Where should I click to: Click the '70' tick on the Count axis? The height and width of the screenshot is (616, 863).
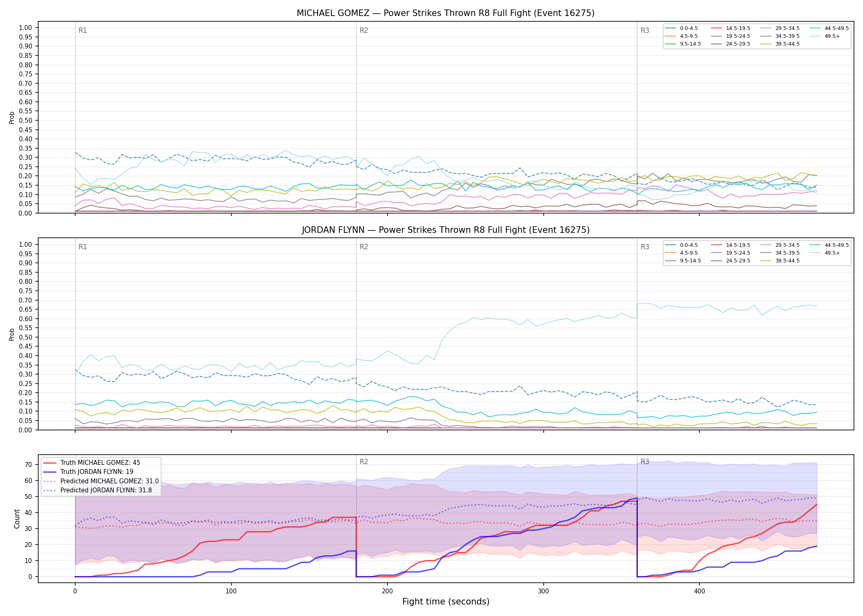[x=28, y=465]
